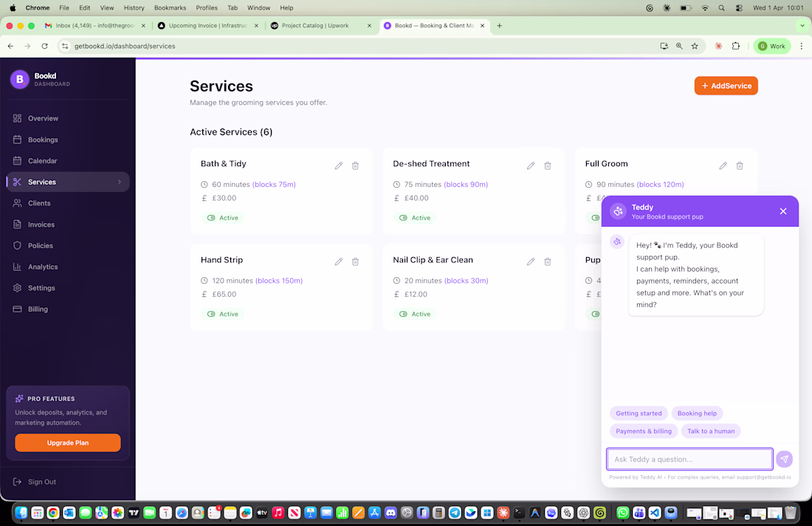
Task: Delete the Bath & Tidy service
Action: pos(355,165)
